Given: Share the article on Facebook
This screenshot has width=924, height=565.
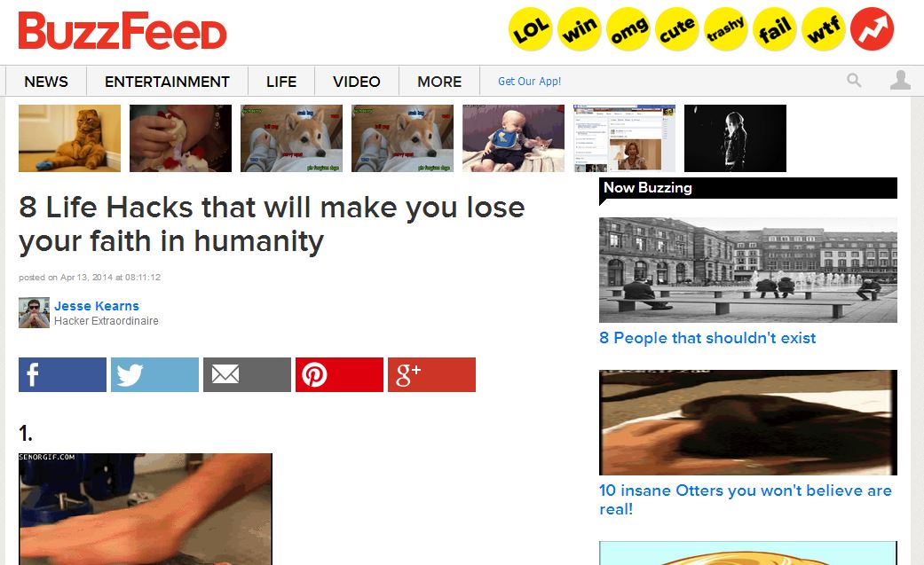Looking at the screenshot, I should pos(62,374).
